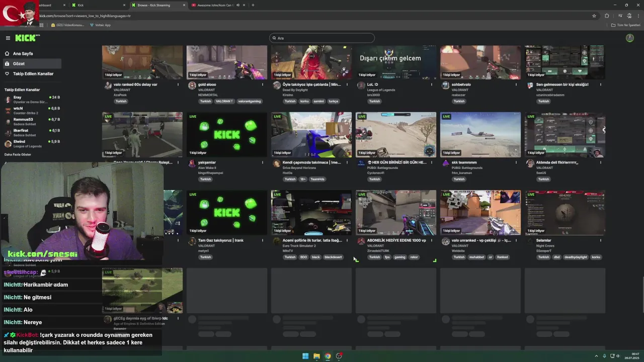This screenshot has width=644, height=362.
Task: Open Eray followed channel
Action: 31,99
